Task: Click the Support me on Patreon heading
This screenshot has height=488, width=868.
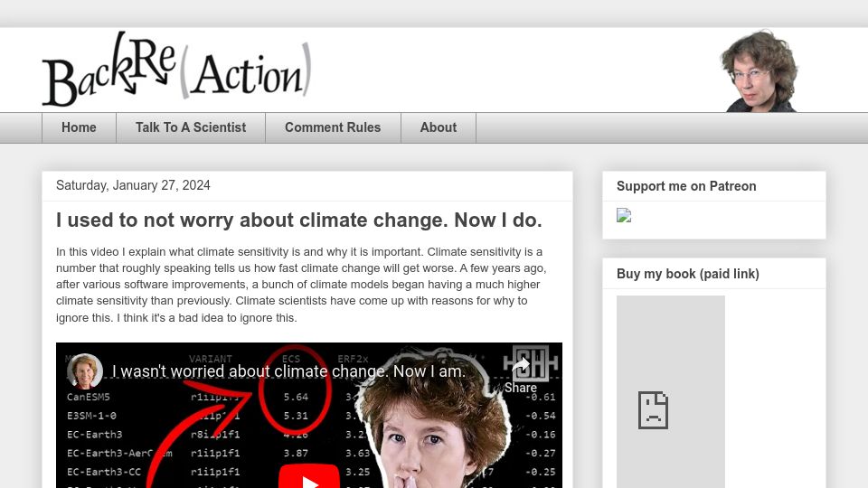Action: click(x=686, y=186)
